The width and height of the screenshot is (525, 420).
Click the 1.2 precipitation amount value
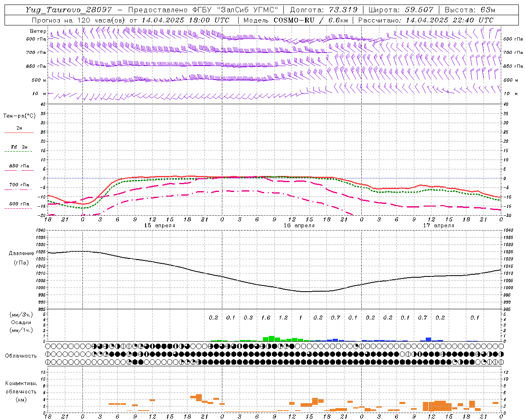(283, 318)
